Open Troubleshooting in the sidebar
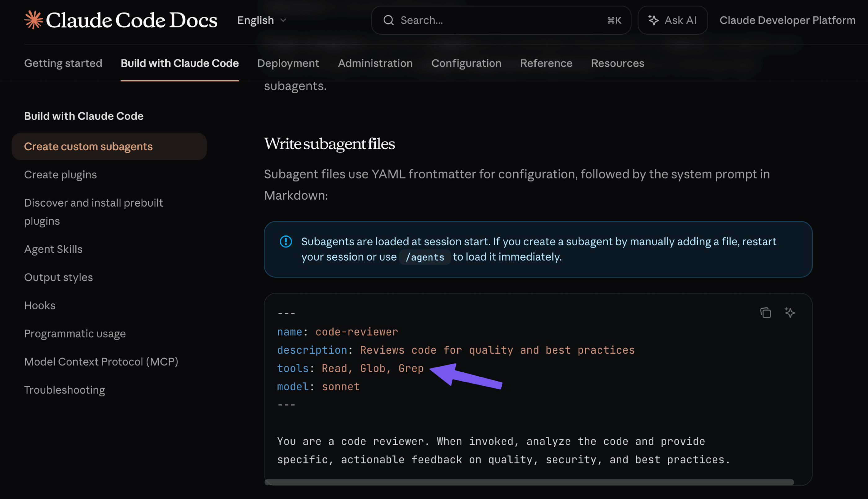This screenshot has height=499, width=868. point(64,390)
